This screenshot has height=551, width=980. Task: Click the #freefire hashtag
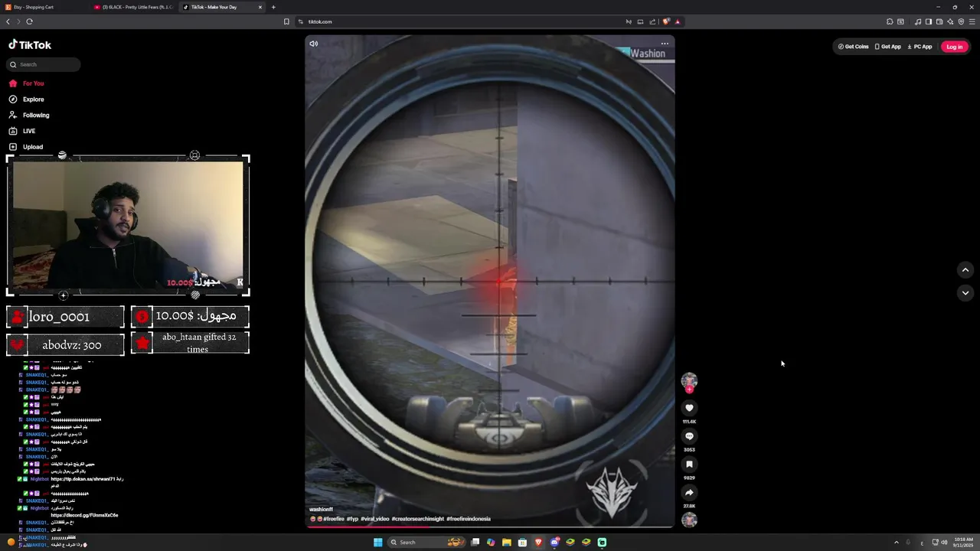pyautogui.click(x=333, y=519)
